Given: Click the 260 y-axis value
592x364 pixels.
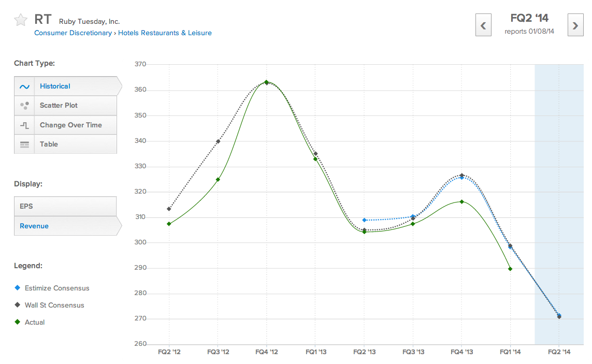Looking at the screenshot, I should [140, 344].
